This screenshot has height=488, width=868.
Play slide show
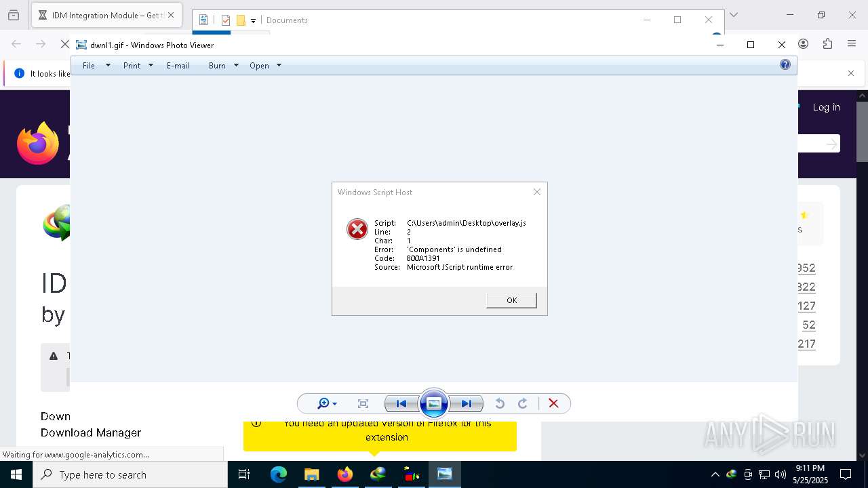(434, 404)
